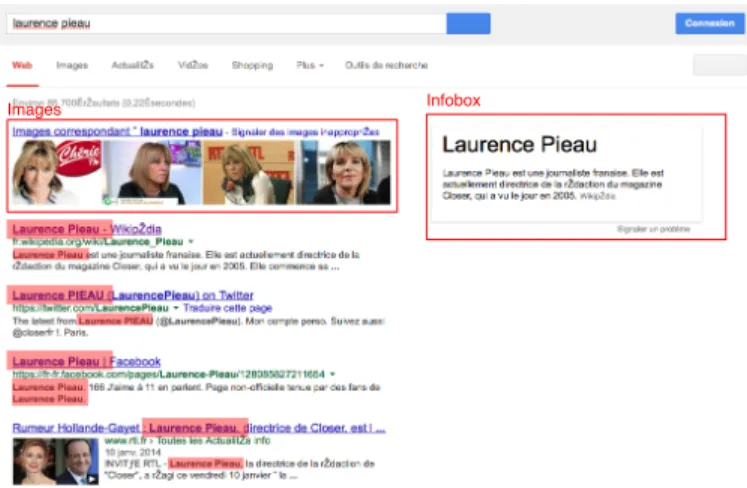Switch to the Shopping tab
The width and height of the screenshot is (747, 488).
coord(252,65)
